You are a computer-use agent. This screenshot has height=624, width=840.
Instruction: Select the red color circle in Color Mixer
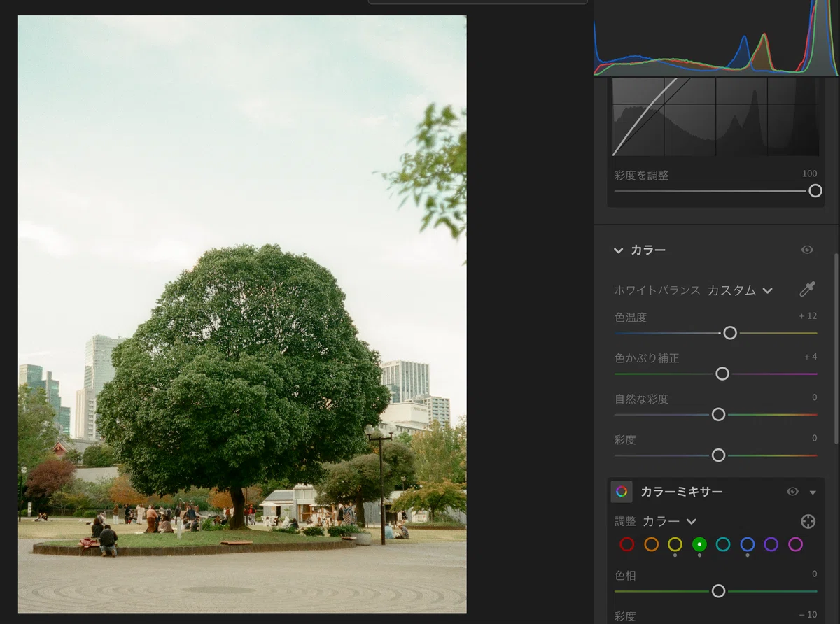click(627, 544)
